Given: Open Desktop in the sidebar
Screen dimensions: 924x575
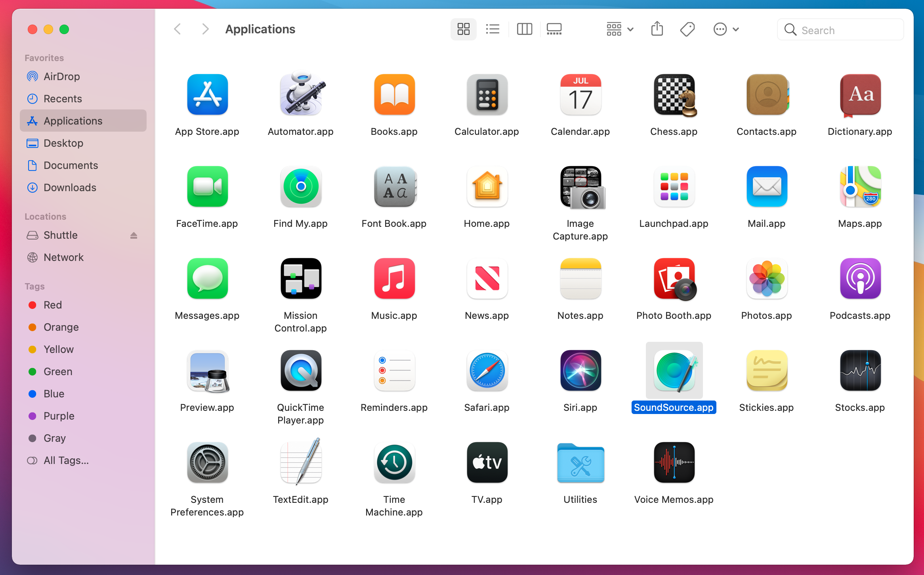Looking at the screenshot, I should [83, 143].
